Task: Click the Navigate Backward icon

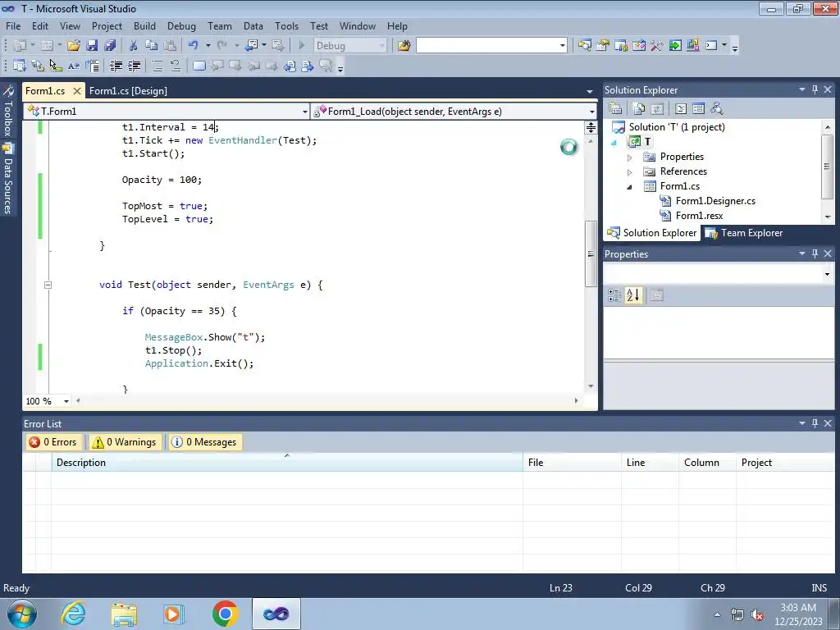Action: click(251, 46)
